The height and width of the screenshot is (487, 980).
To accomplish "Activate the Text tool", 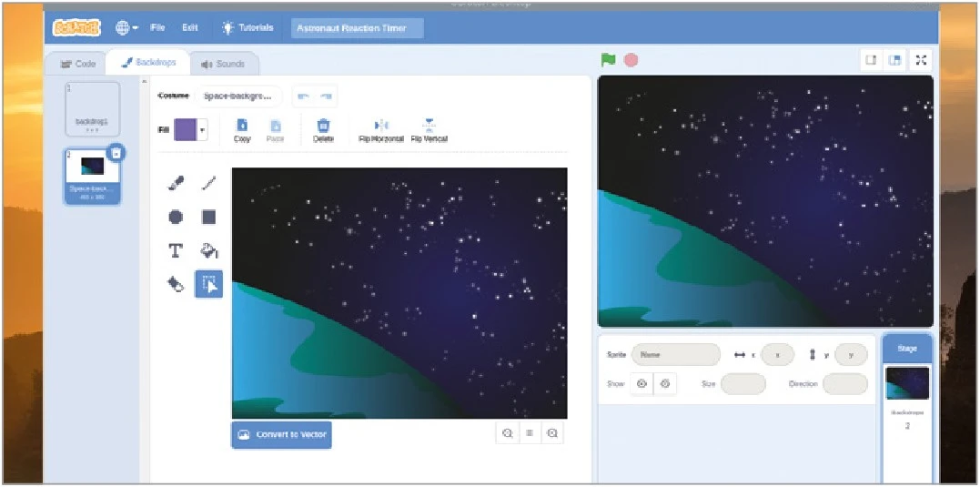I will (x=177, y=250).
